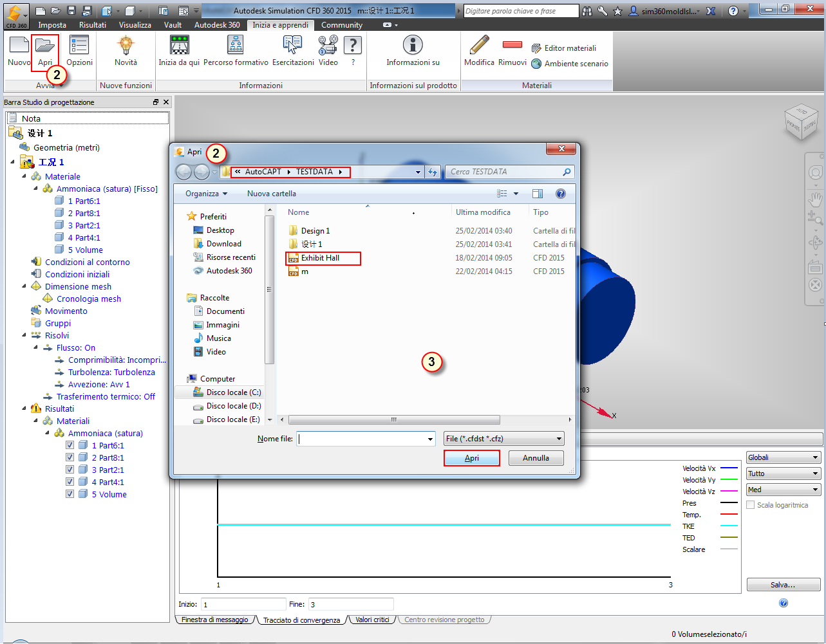The width and height of the screenshot is (826, 644).
Task: Click Nuova cartella in the dialog
Action: (x=272, y=194)
